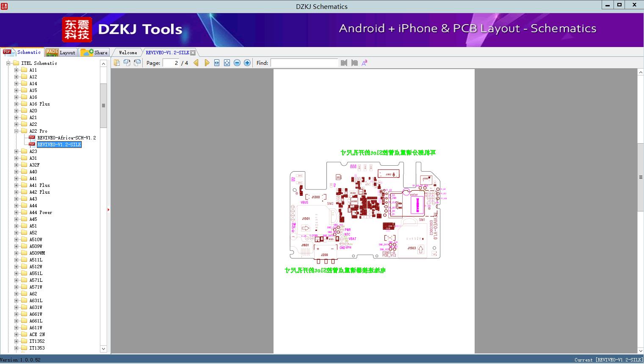The width and height of the screenshot is (644, 364).
Task: Switch to the Welcome tab
Action: coord(128,53)
